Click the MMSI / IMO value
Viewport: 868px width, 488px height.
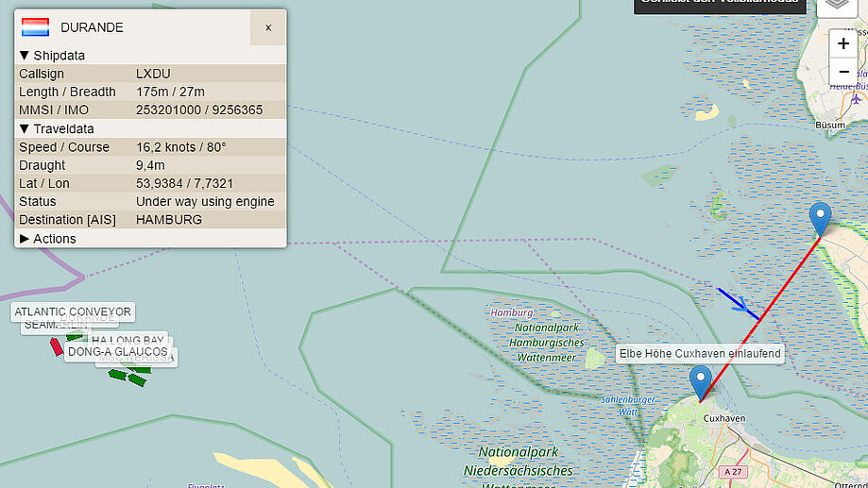(199, 110)
